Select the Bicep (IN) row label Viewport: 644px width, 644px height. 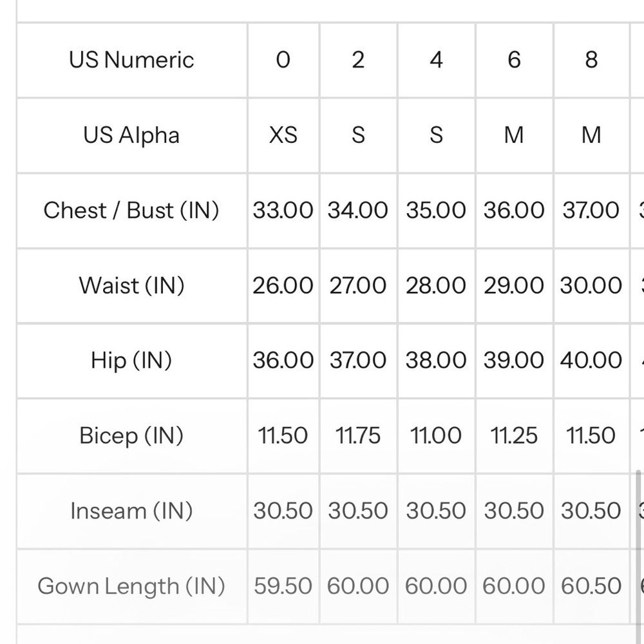[131, 436]
